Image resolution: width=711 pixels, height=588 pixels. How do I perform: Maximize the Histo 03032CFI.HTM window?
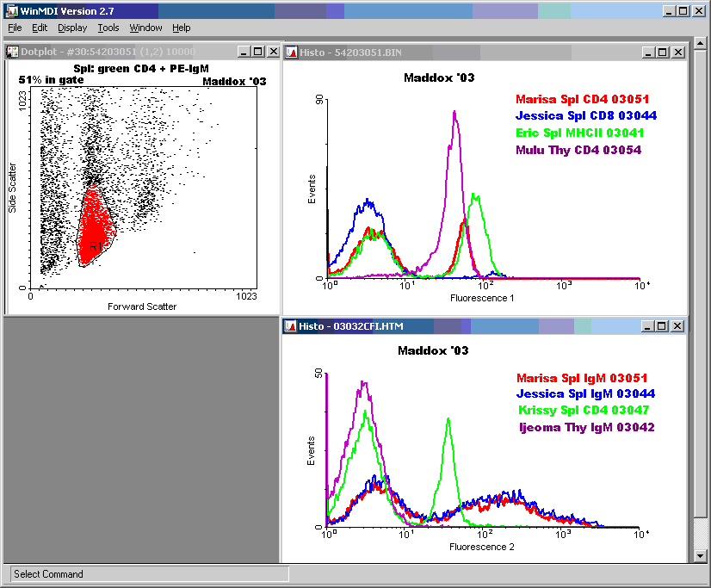point(662,326)
